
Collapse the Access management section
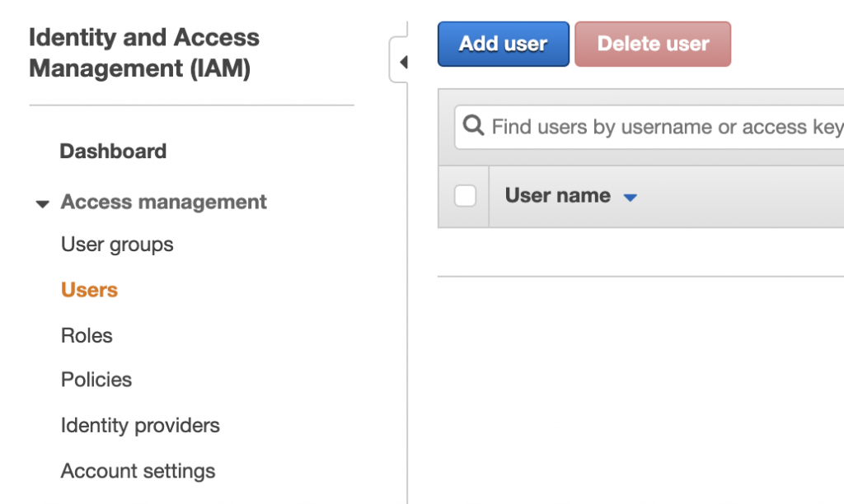[x=42, y=202]
